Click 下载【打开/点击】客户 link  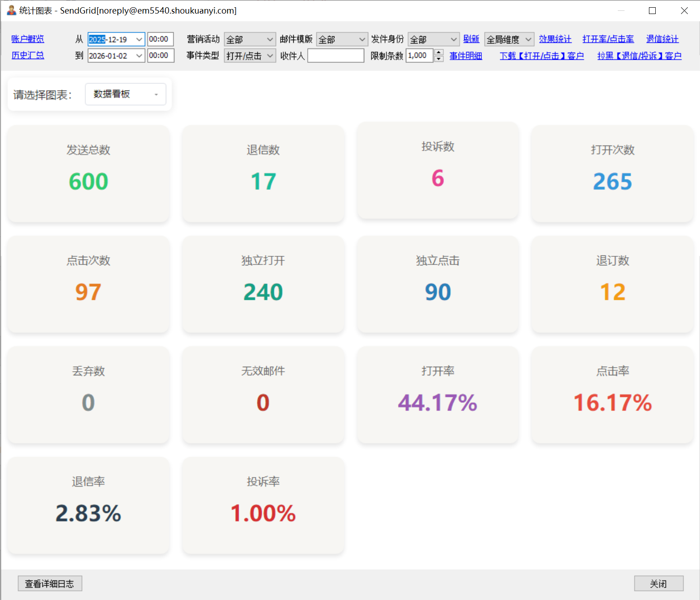tap(541, 56)
